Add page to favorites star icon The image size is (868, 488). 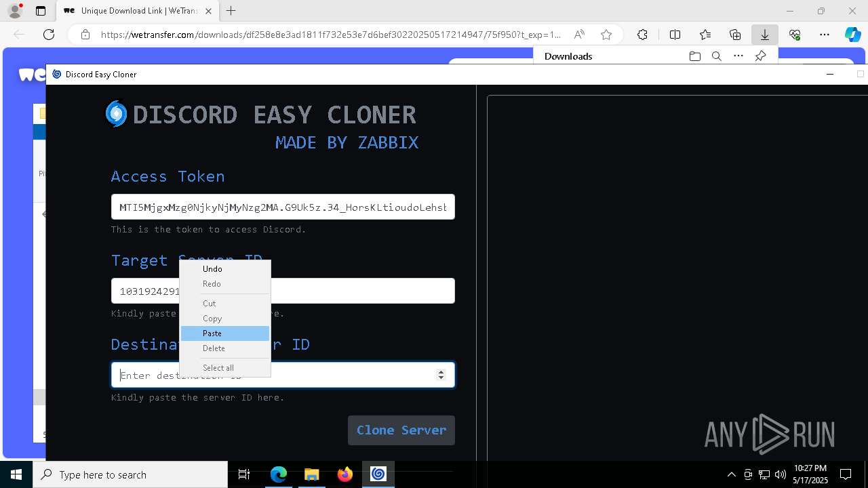(606, 35)
